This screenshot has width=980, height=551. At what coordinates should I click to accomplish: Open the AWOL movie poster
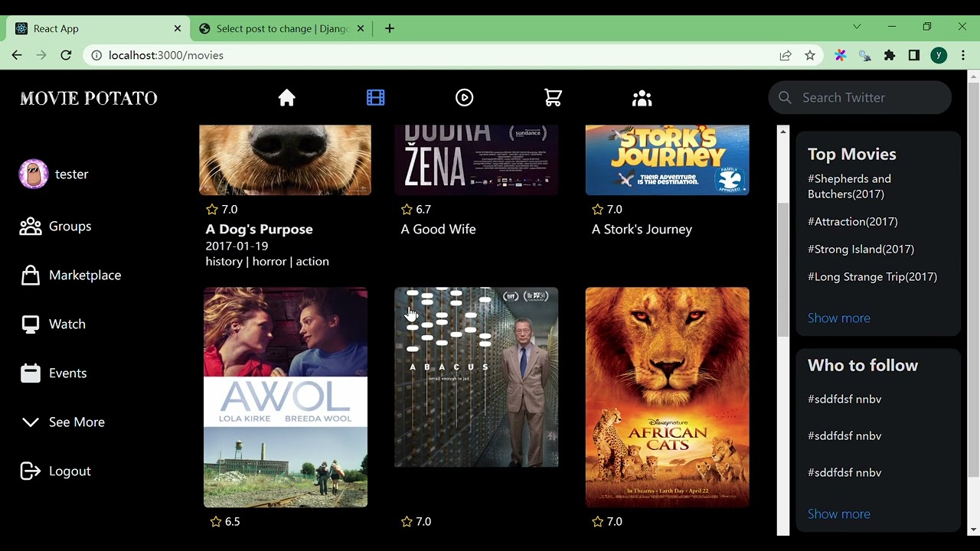coord(286,397)
